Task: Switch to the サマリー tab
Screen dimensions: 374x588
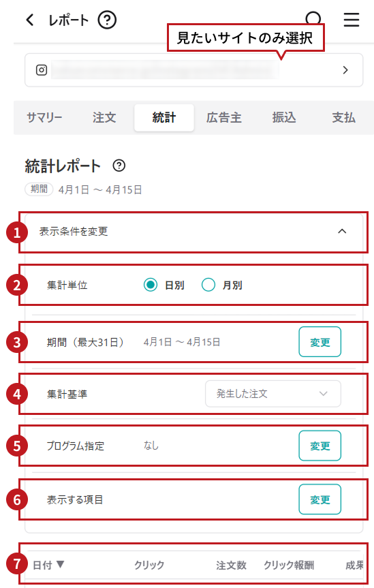Action: [x=44, y=118]
